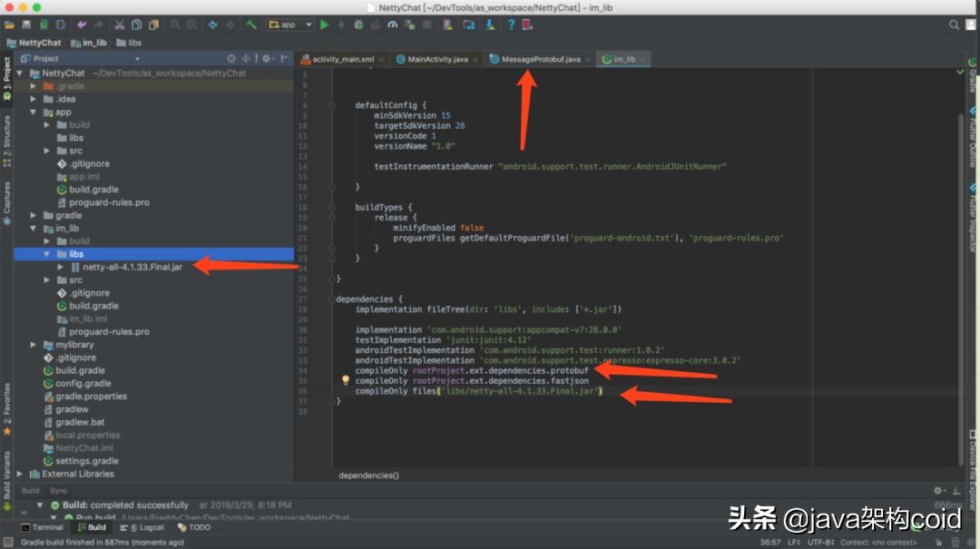Click the Project panel settings gear
The height and width of the screenshot is (549, 980).
[x=266, y=58]
